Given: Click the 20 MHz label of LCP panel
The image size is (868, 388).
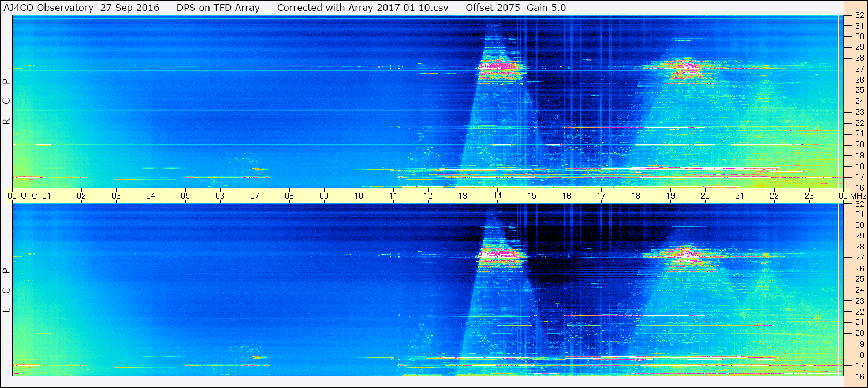Looking at the screenshot, I should tap(859, 333).
